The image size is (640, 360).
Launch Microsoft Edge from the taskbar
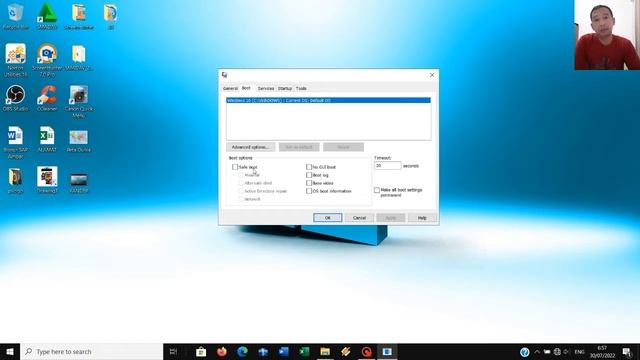pyautogui.click(x=242, y=351)
